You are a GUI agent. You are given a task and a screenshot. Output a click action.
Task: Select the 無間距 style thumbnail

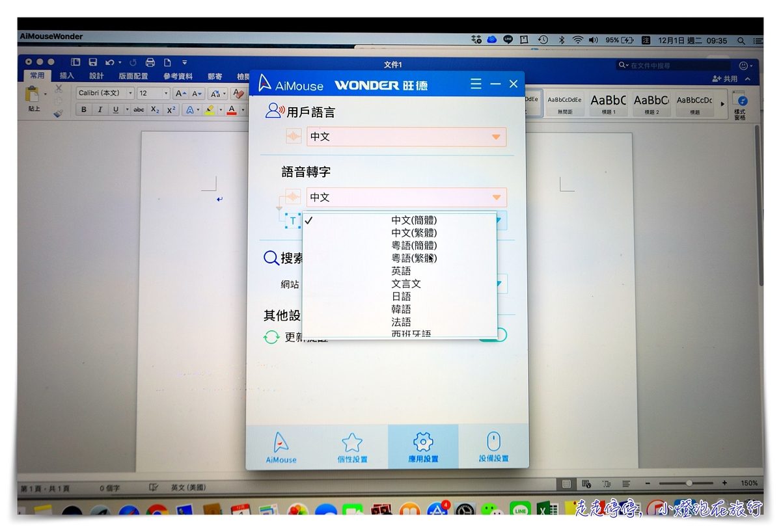pyautogui.click(x=564, y=103)
